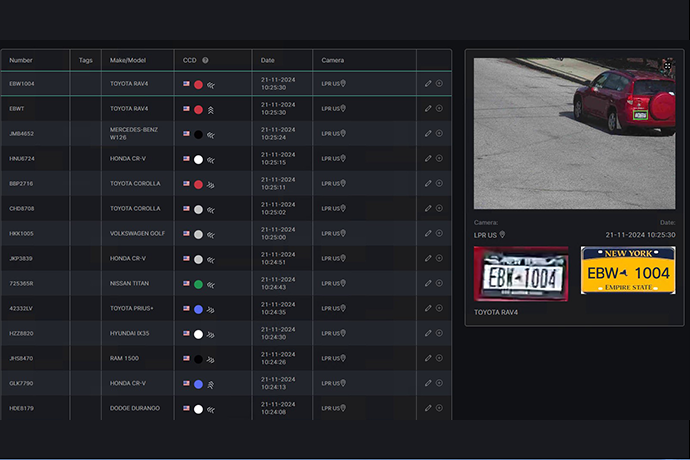Screen dimensions: 690x460
Task: Expand the camera image to fullscreen
Action: [x=667, y=66]
